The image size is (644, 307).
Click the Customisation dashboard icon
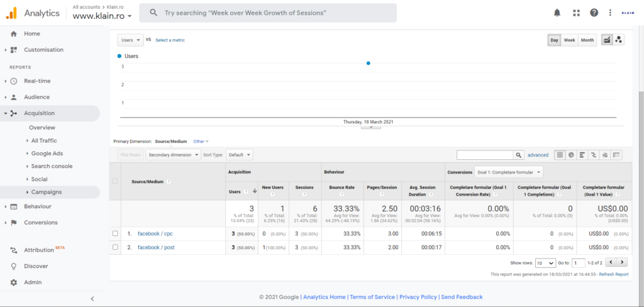[14, 50]
